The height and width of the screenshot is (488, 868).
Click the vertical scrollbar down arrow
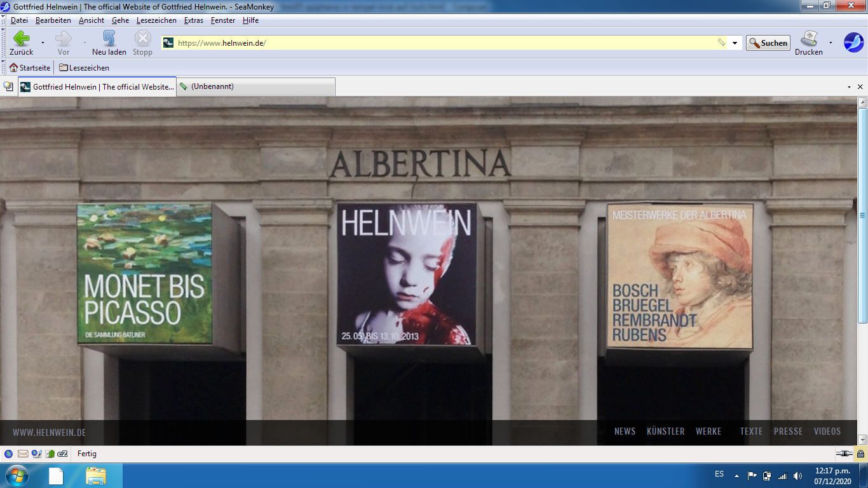pyautogui.click(x=862, y=439)
